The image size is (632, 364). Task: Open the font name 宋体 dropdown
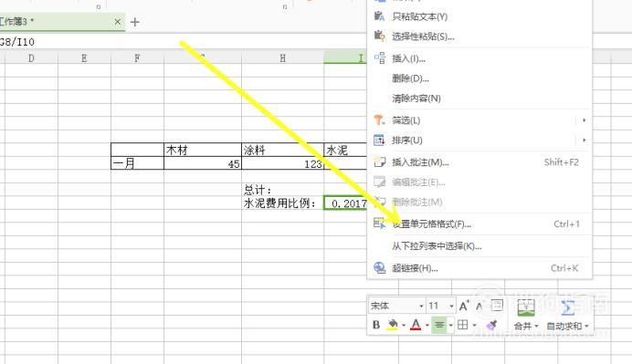[421, 306]
